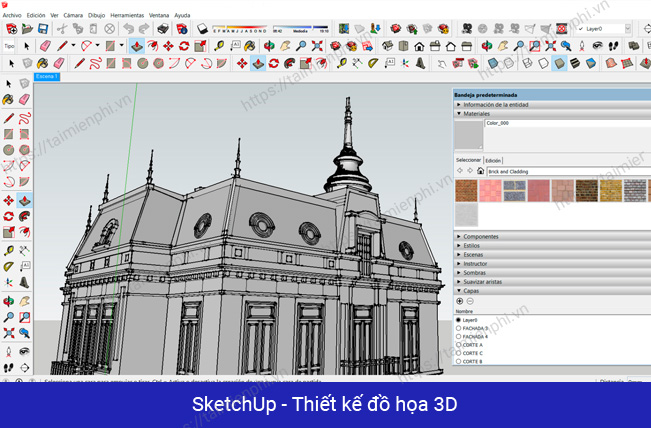Viewport: 651px width, 428px height.
Task: Open the Archivo menu
Action: click(12, 15)
